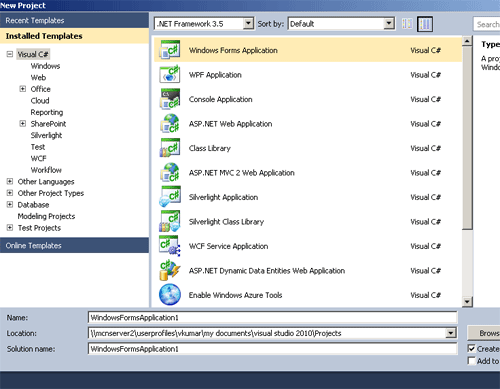Choose the Console Application icon
Viewport: 500px width, 389px height.
(170, 99)
